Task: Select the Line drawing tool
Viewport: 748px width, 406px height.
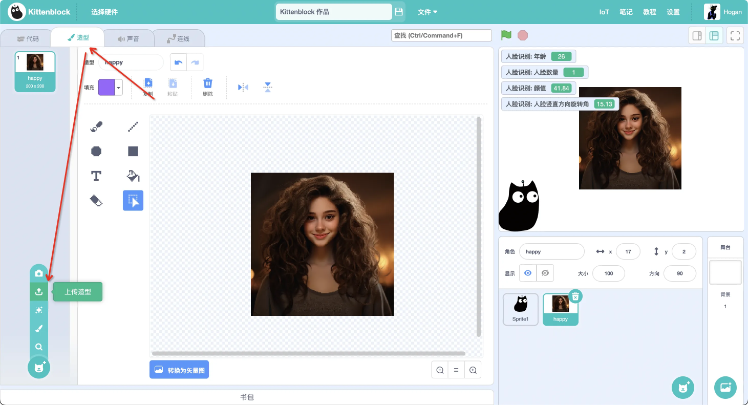Action: [133, 127]
